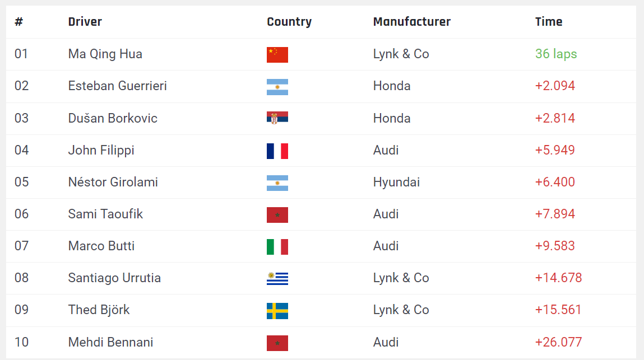Screen dimensions: 644x360
Task: Click the Italy flag beside Marco Butti
Action: tap(277, 246)
